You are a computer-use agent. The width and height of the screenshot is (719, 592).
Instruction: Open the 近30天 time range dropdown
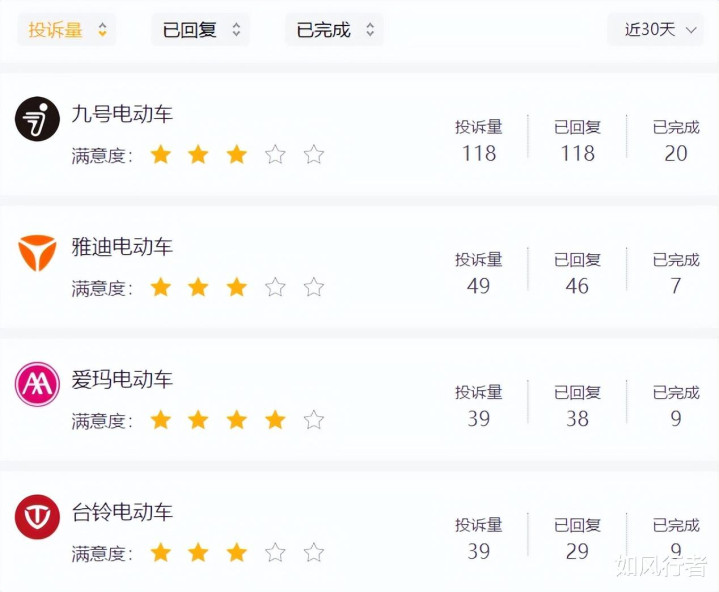click(x=655, y=30)
